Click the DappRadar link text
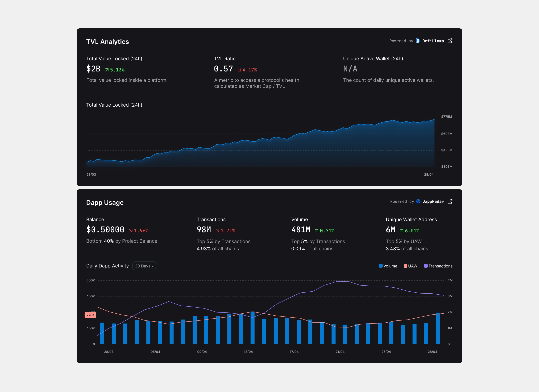 point(433,202)
